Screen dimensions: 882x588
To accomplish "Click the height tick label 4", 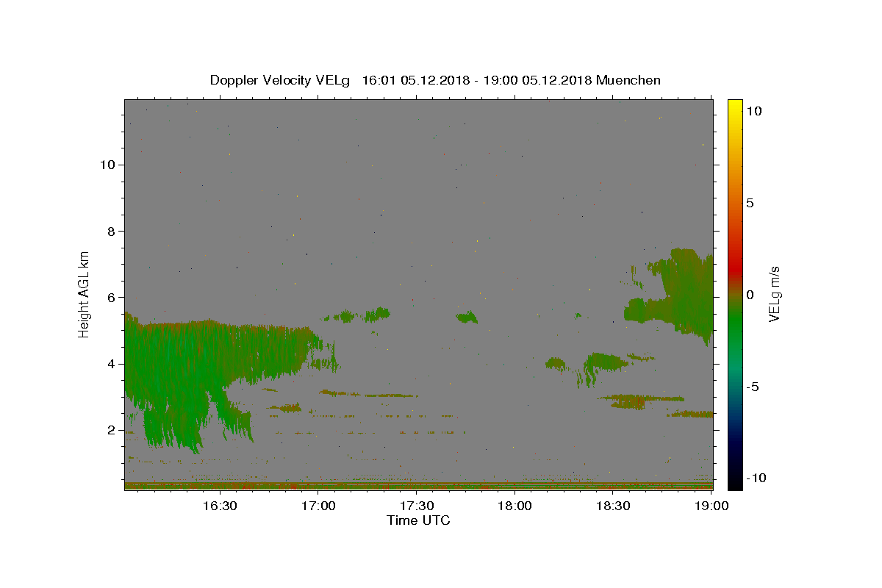I will pyautogui.click(x=112, y=363).
